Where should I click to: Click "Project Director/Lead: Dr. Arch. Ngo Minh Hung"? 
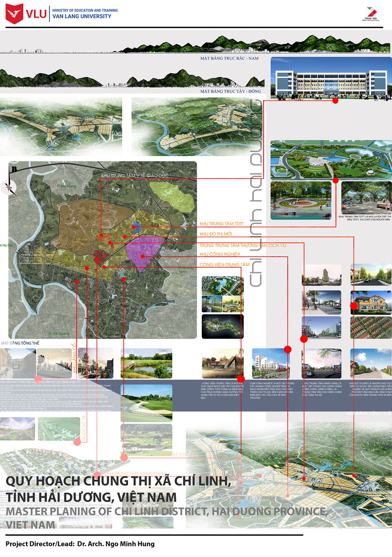pos(80,544)
